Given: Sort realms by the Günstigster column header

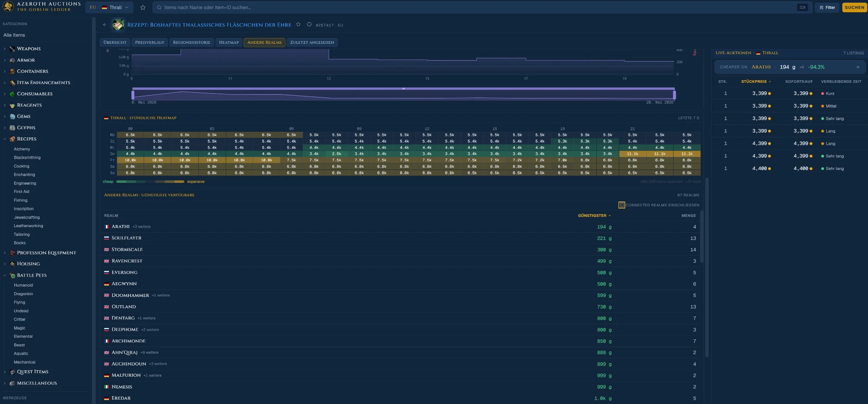Looking at the screenshot, I should 594,215.
